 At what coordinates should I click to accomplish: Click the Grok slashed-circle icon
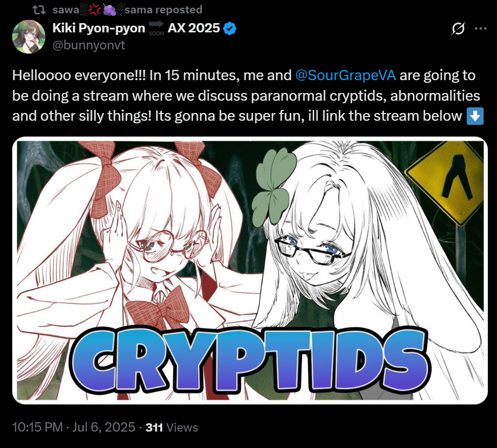click(458, 29)
